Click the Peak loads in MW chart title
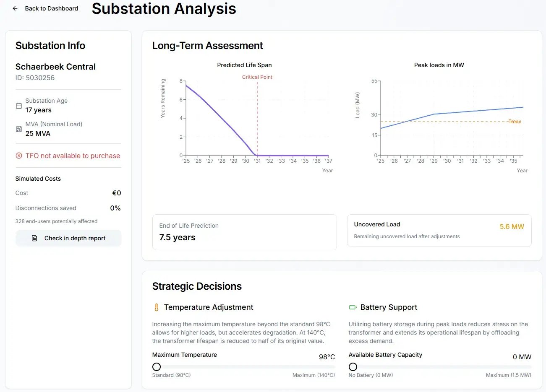The height and width of the screenshot is (392, 546). 439,65
